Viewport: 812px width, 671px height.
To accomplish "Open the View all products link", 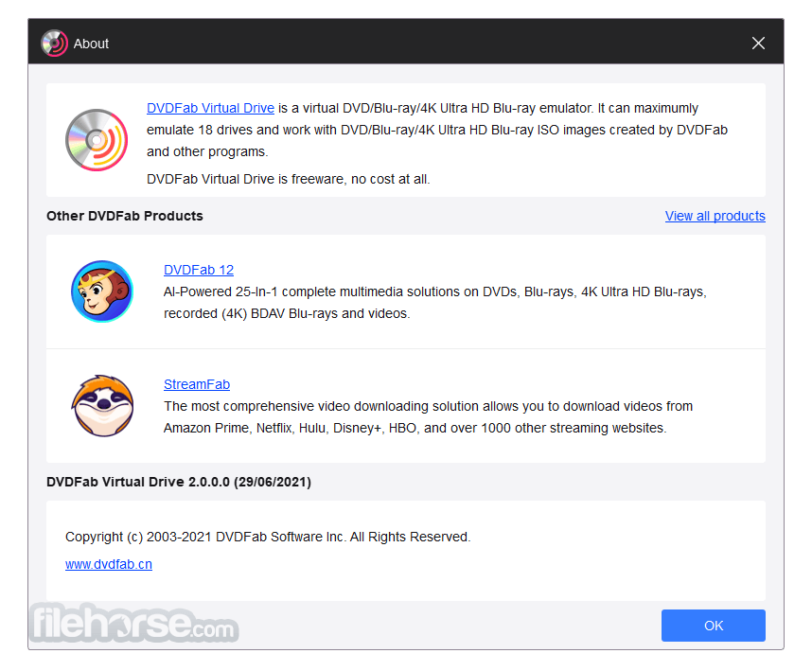I will pos(715,216).
